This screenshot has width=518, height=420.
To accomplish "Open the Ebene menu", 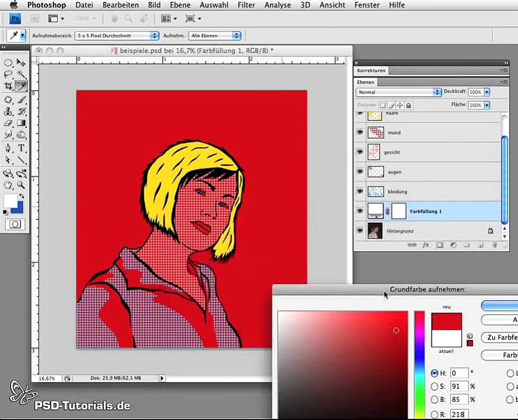I will [x=180, y=5].
